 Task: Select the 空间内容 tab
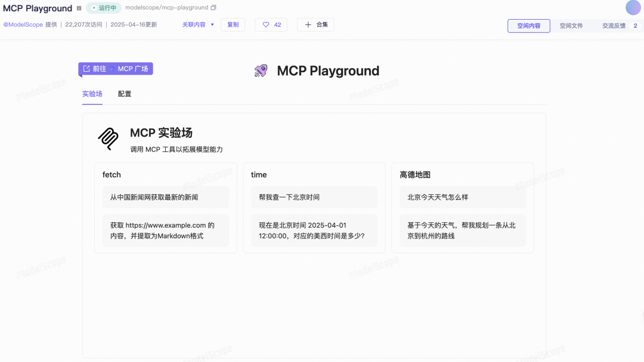[528, 26]
